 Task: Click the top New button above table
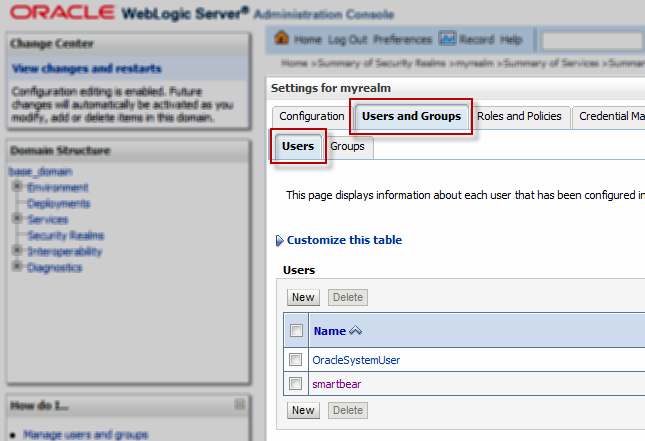pos(303,297)
